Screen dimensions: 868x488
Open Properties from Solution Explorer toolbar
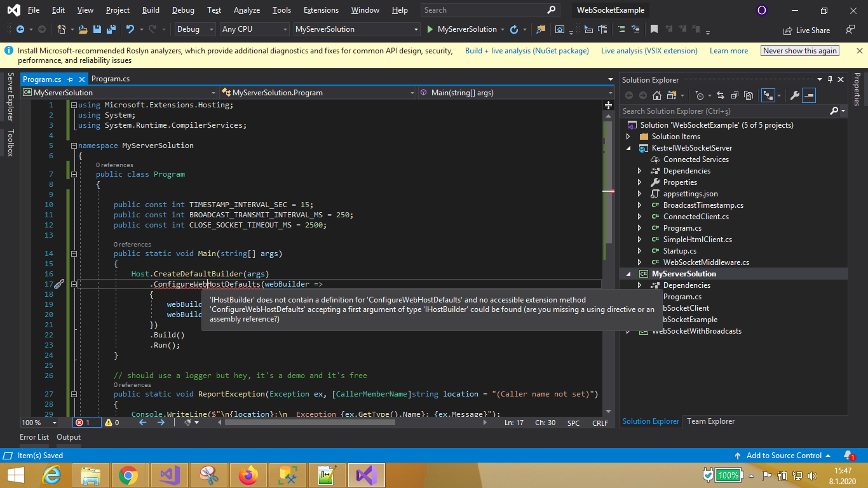point(795,95)
